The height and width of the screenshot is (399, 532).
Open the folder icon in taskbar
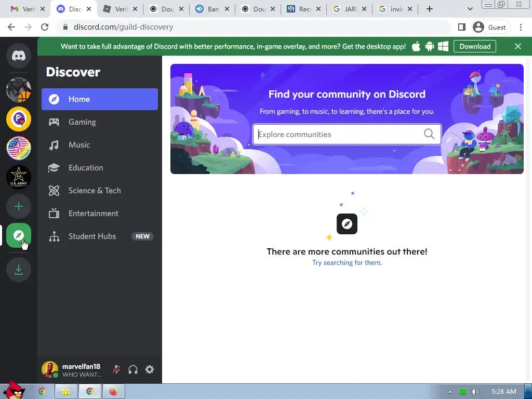click(x=66, y=392)
